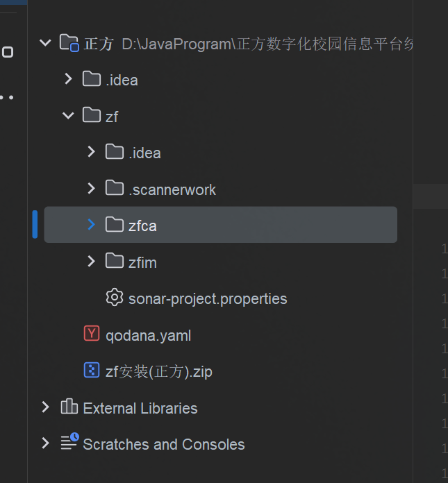Select the zfim folder name
This screenshot has width=448, height=483.
point(142,262)
